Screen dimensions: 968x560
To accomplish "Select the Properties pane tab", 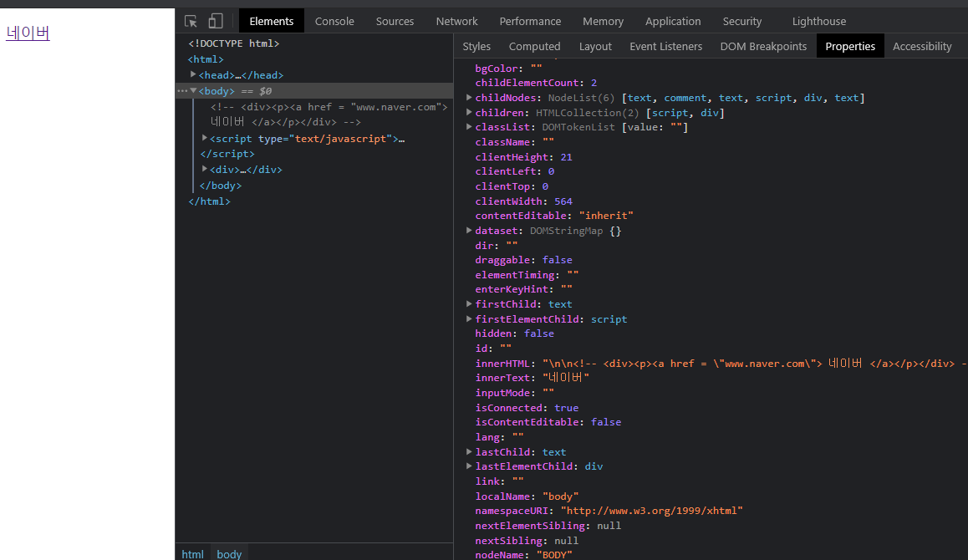I will tap(850, 46).
